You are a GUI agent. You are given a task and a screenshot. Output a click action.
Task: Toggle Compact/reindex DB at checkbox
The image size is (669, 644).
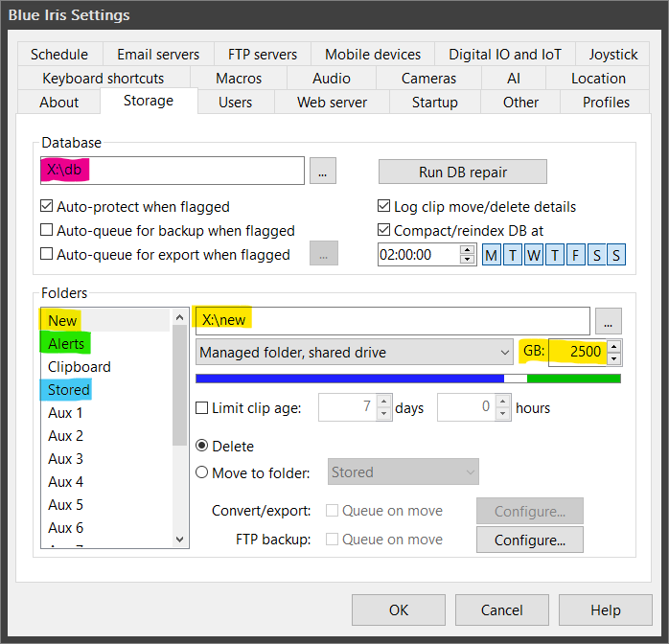coord(460,231)
